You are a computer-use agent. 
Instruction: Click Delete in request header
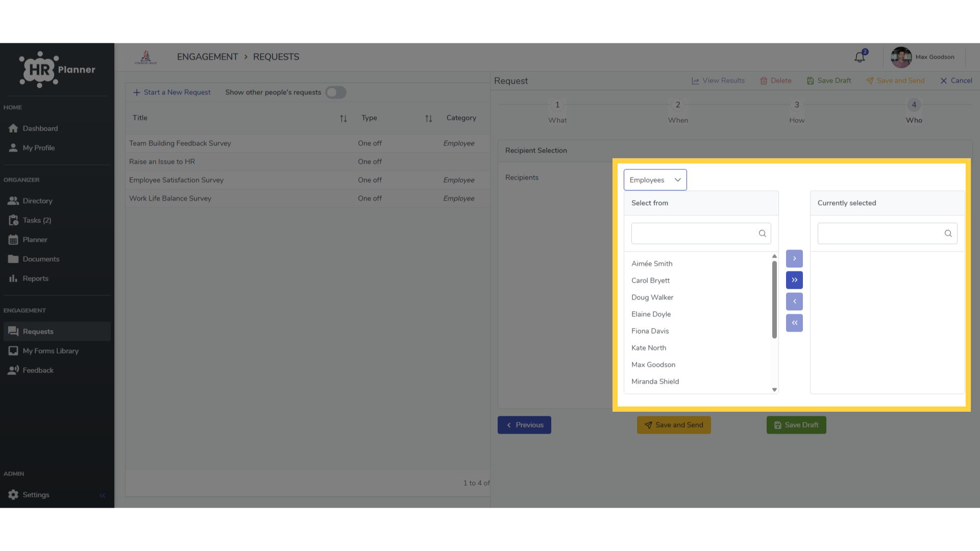(775, 81)
